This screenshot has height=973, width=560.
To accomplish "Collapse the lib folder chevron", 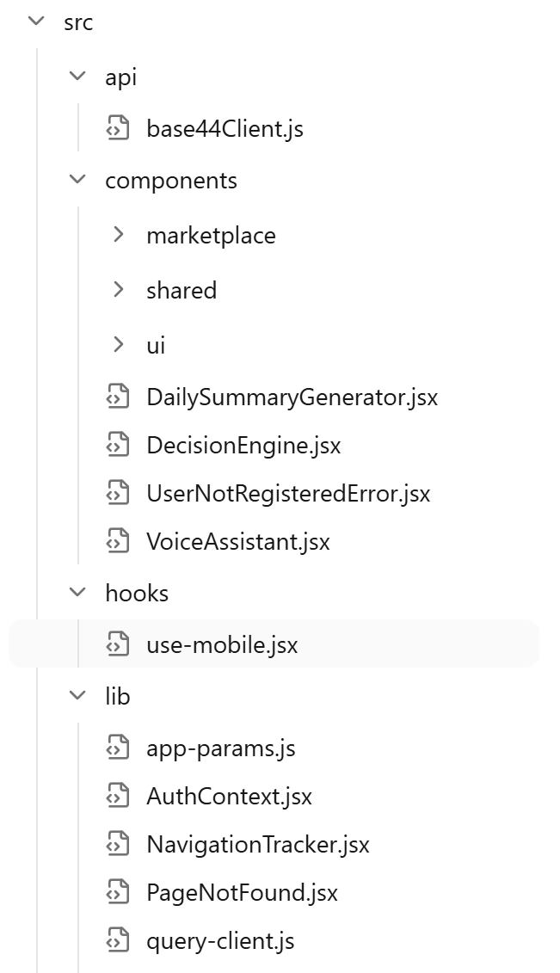I will [77, 696].
